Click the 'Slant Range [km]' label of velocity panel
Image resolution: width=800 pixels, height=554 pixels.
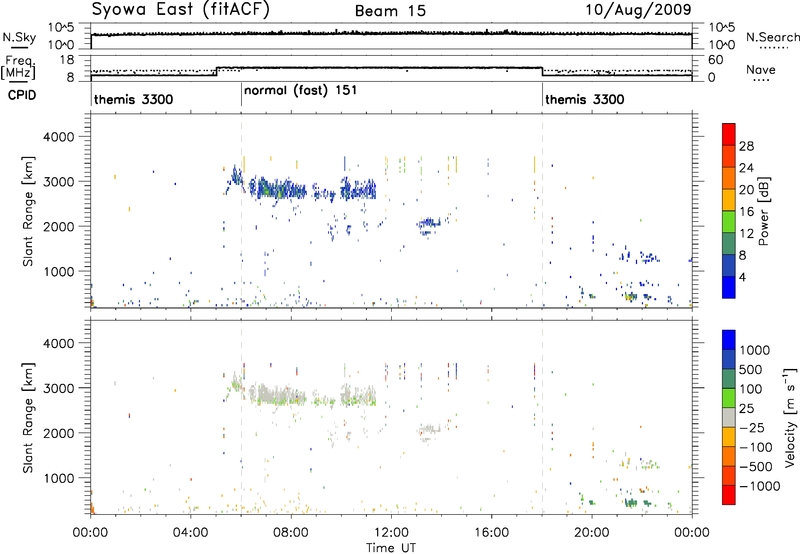[x=28, y=417]
